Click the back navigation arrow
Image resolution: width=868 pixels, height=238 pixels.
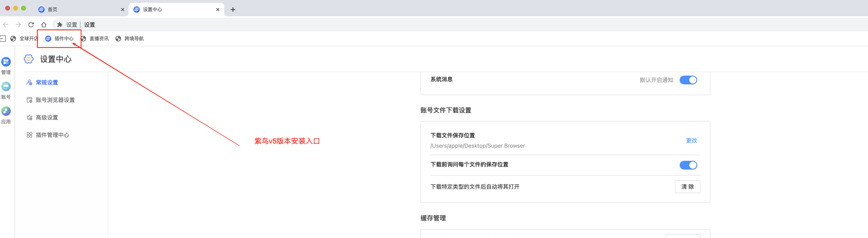tap(6, 24)
